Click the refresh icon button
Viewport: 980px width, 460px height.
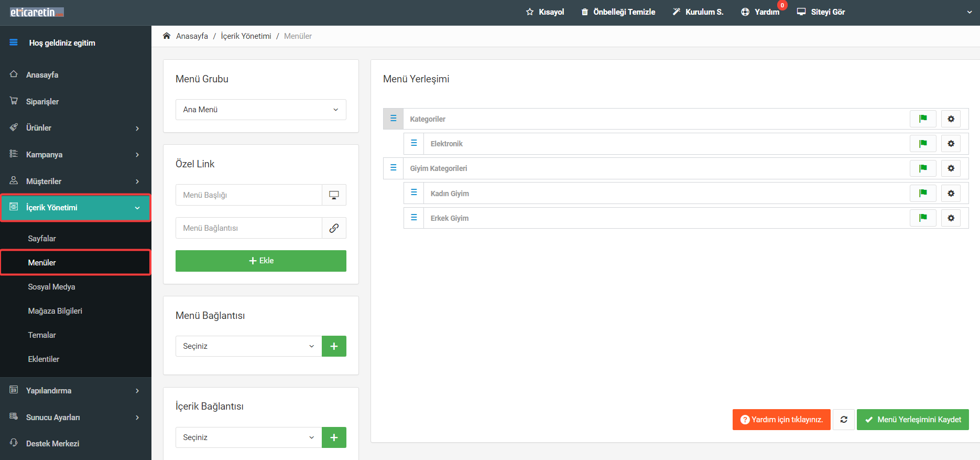[844, 420]
